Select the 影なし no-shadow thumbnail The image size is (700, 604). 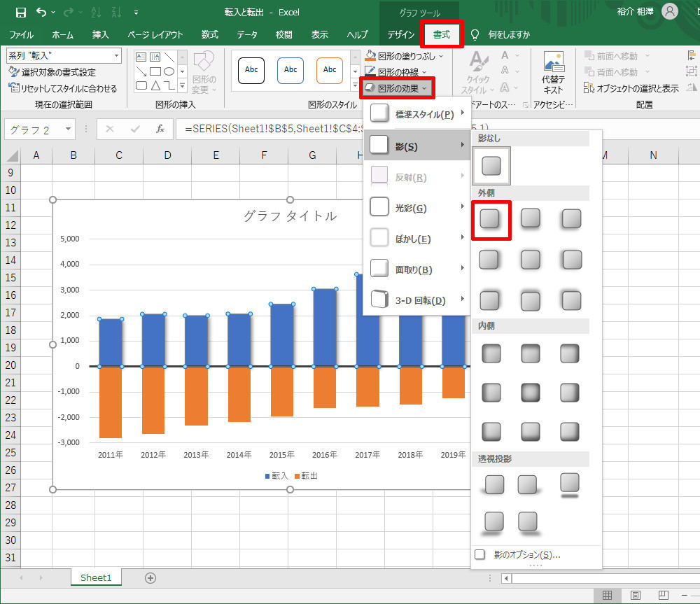491,166
